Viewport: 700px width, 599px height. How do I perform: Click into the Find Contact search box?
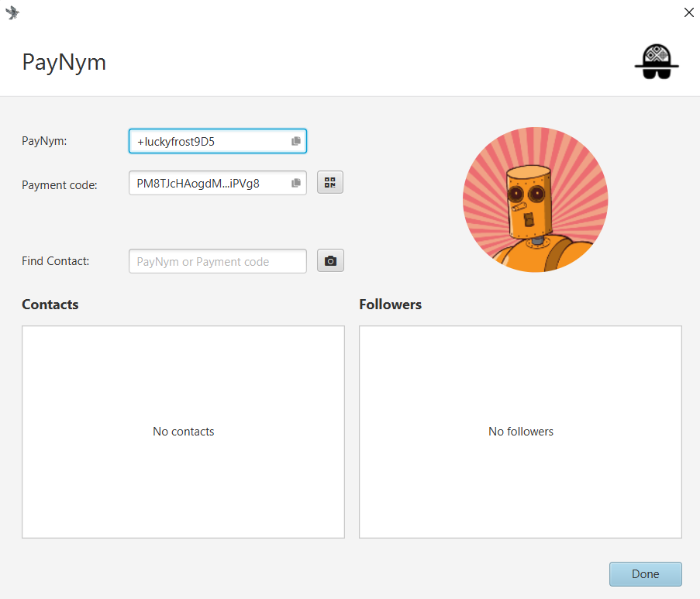pos(217,261)
